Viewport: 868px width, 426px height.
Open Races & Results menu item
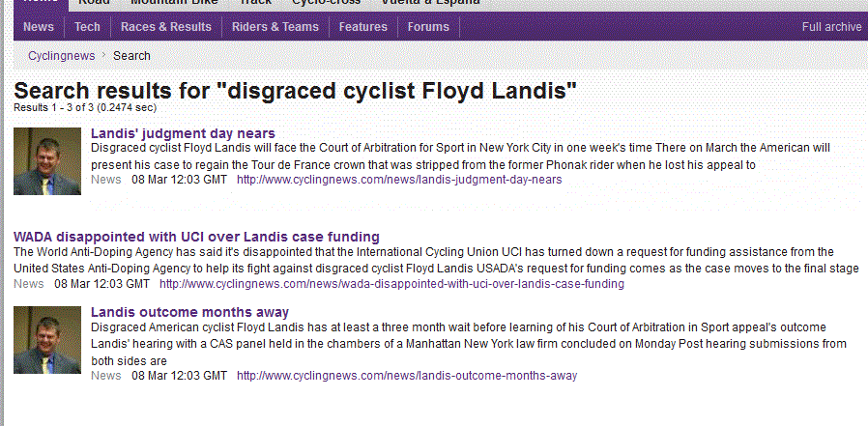pyautogui.click(x=166, y=27)
